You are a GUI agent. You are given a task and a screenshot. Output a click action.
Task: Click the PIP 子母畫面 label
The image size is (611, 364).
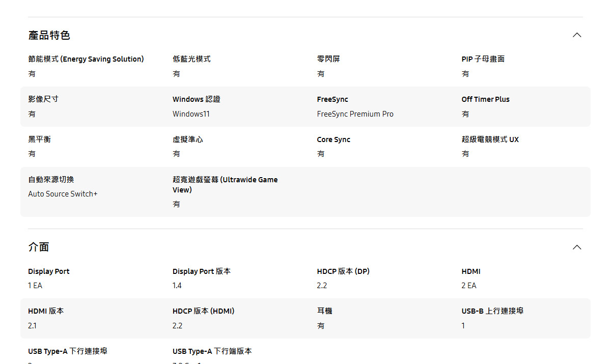pos(483,59)
